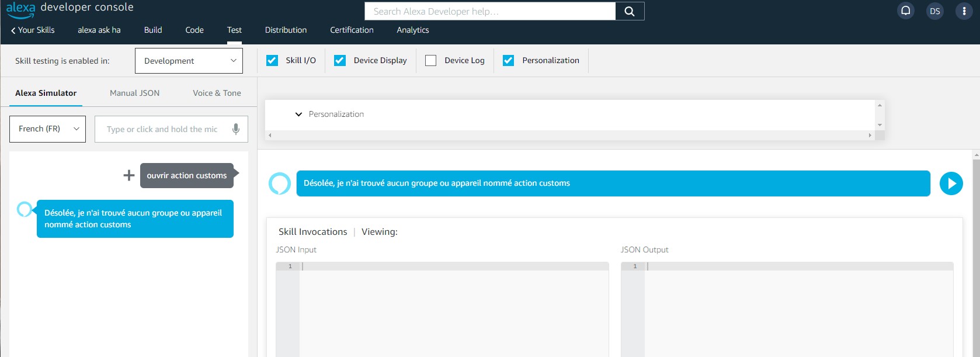
Task: Open the notifications bell icon
Action: pos(905,11)
